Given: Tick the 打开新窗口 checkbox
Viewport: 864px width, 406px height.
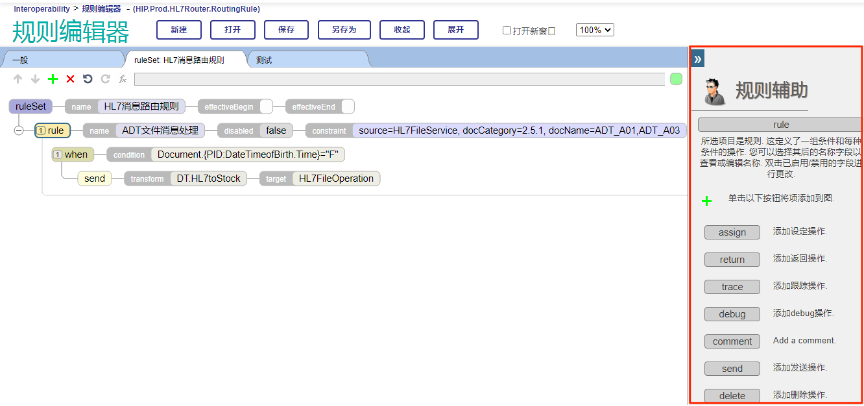Looking at the screenshot, I should pos(507,30).
